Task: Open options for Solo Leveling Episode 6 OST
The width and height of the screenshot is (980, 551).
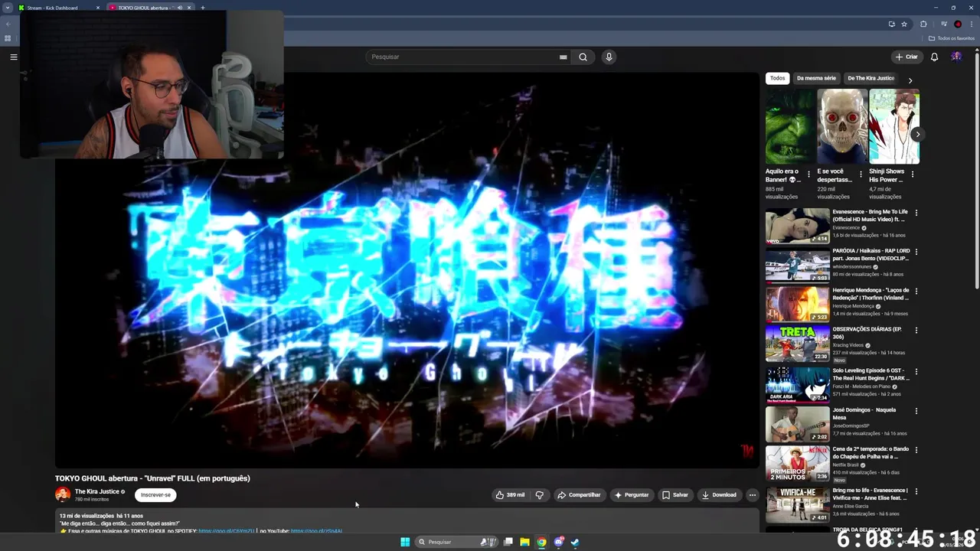Action: (x=916, y=371)
